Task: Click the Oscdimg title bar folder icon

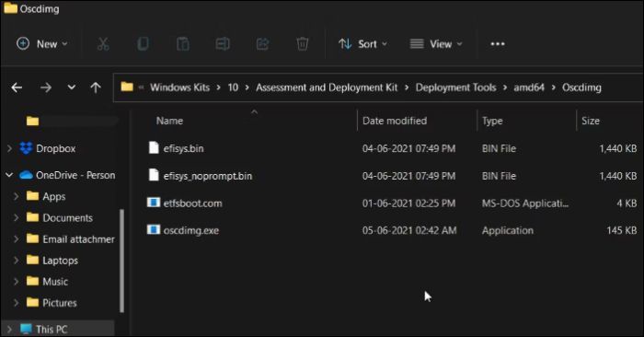Action: pos(10,8)
